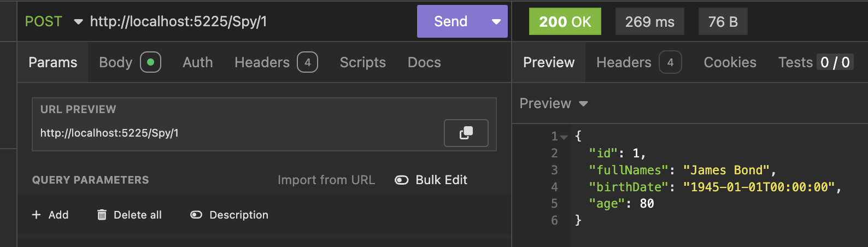This screenshot has height=247, width=868.
Task: Switch to the response Cookies tab
Action: [730, 62]
